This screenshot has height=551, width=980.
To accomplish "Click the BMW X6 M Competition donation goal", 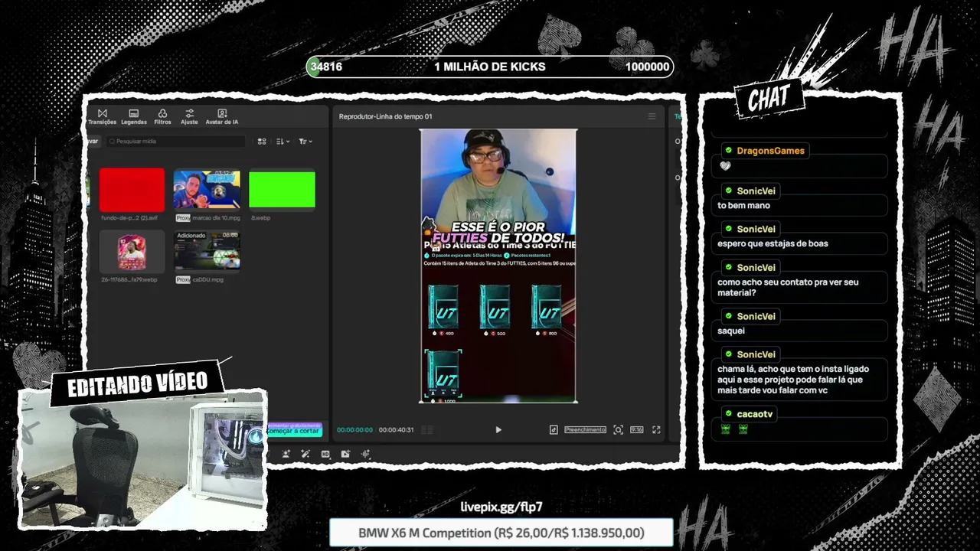I will pos(501,533).
